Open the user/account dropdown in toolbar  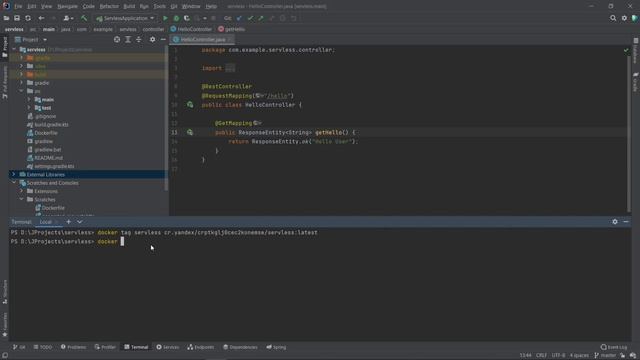68,18
